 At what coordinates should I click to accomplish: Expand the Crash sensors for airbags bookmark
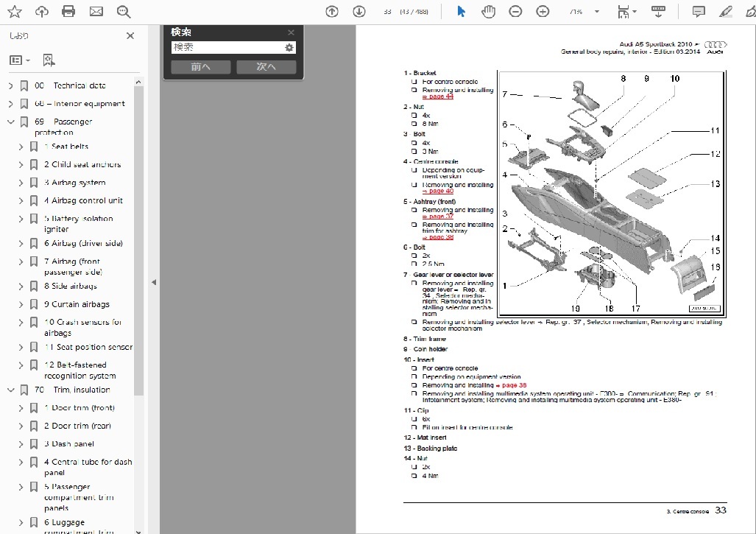pyautogui.click(x=21, y=322)
